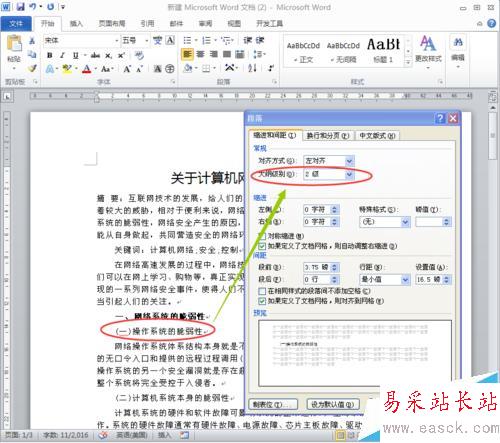Click the Sort icon

[252, 68]
